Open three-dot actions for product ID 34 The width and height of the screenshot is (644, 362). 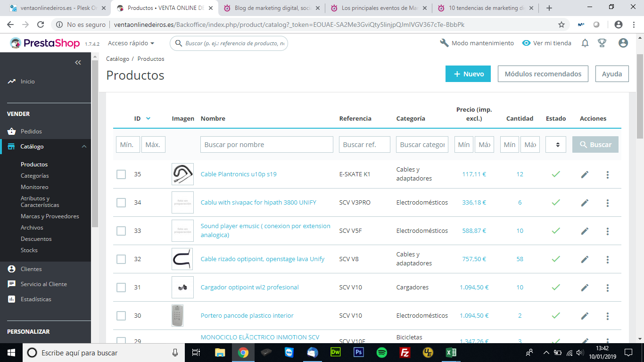pos(608,203)
